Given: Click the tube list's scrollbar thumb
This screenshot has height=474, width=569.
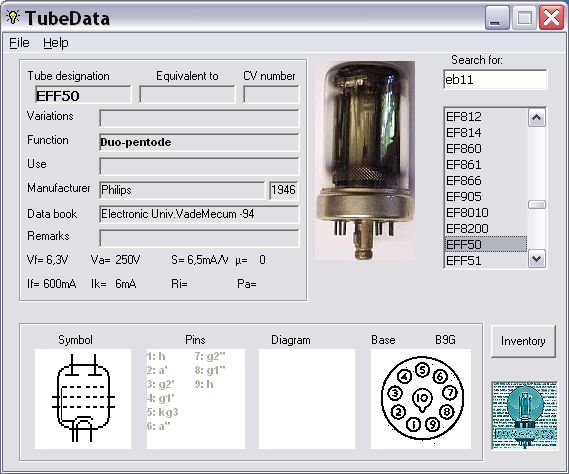Looking at the screenshot, I should tap(537, 205).
